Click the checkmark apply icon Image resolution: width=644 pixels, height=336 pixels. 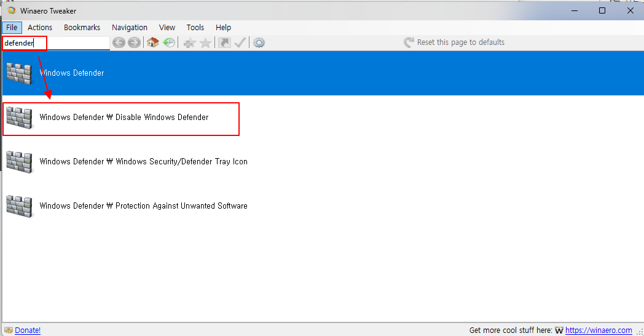240,42
